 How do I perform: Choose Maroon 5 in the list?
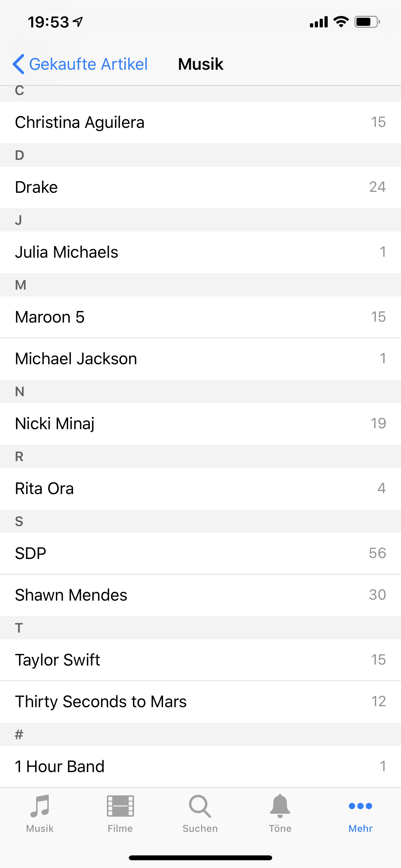point(200,317)
